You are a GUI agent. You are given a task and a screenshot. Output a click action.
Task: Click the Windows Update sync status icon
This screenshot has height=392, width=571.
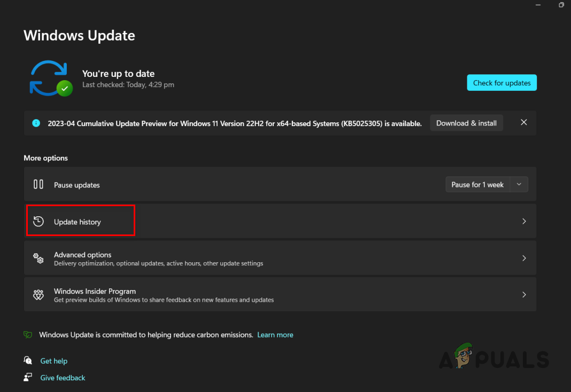[x=51, y=78]
